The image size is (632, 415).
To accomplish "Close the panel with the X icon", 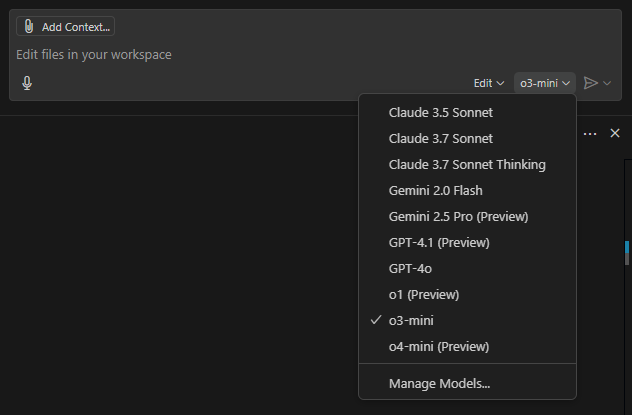I will [615, 133].
